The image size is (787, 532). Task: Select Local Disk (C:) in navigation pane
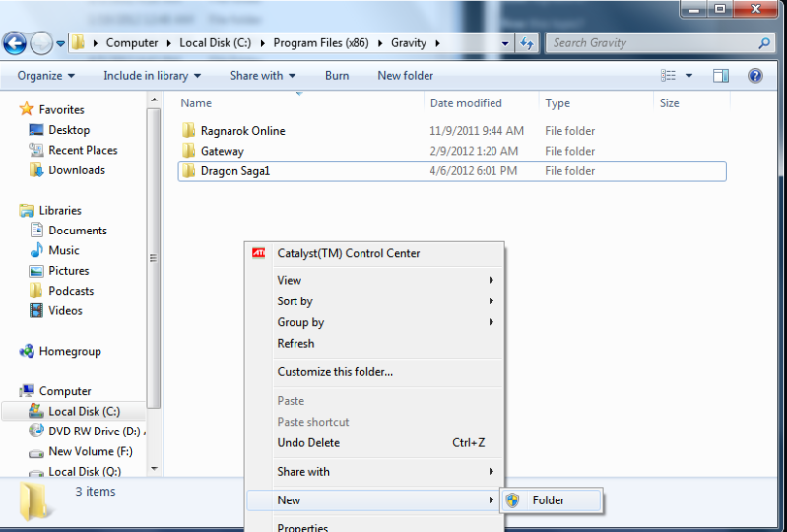pos(74,411)
